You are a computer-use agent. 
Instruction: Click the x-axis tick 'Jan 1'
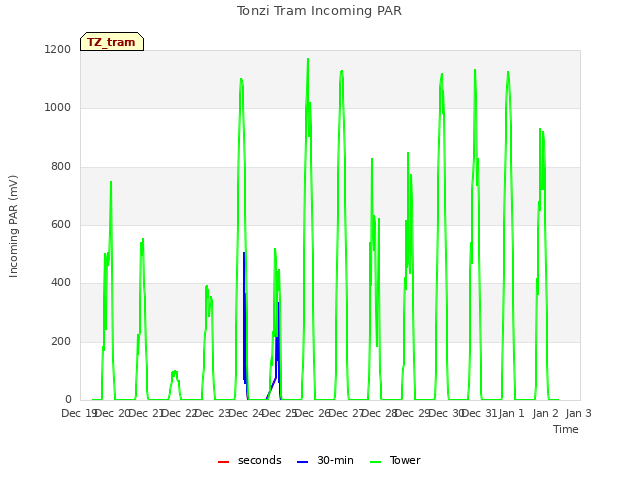(x=511, y=413)
